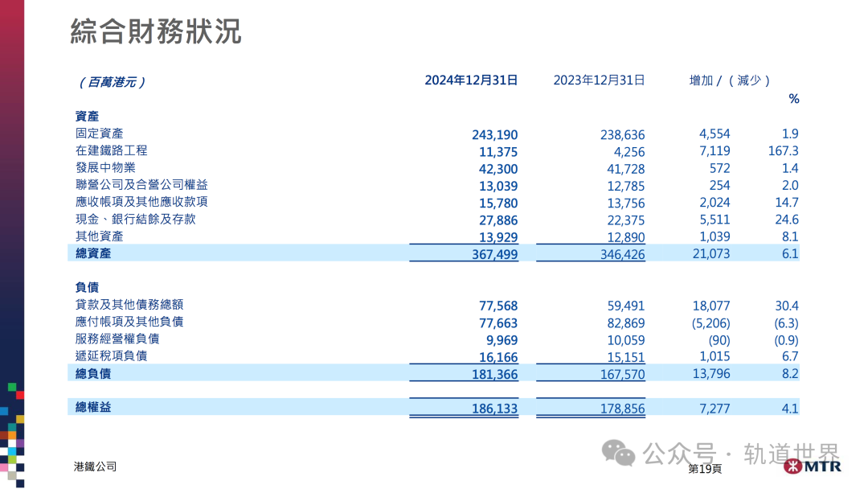Viewport: 868px width, 489px height.
Task: Click the value 59,491
Action: 625,306
